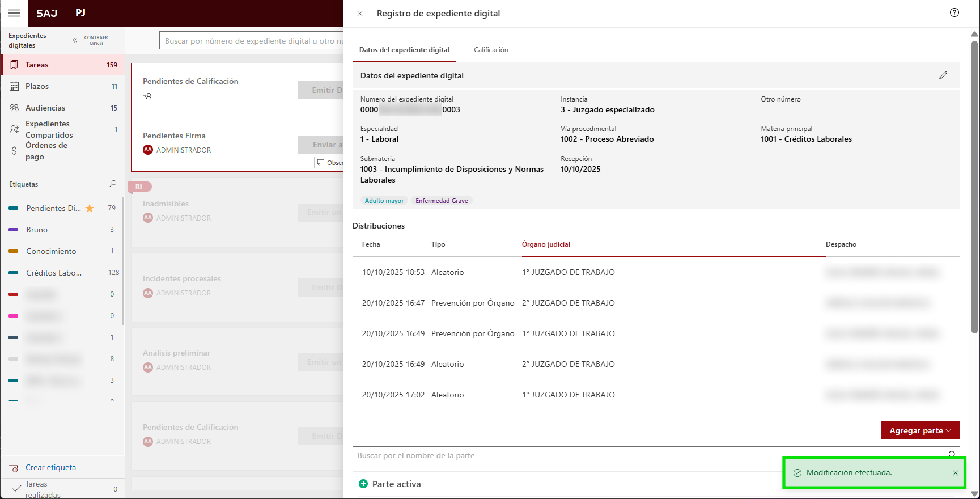This screenshot has height=499, width=980.
Task: Click the Adulto mayor tag
Action: point(384,201)
